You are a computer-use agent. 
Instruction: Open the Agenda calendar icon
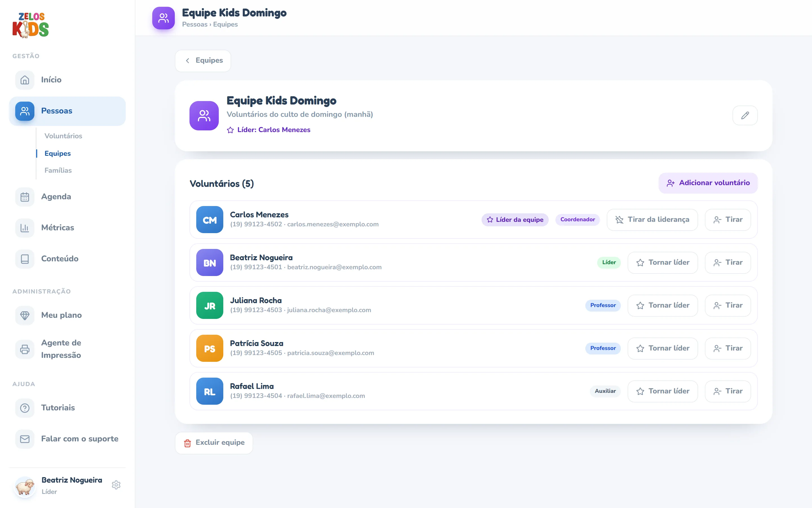tap(25, 197)
